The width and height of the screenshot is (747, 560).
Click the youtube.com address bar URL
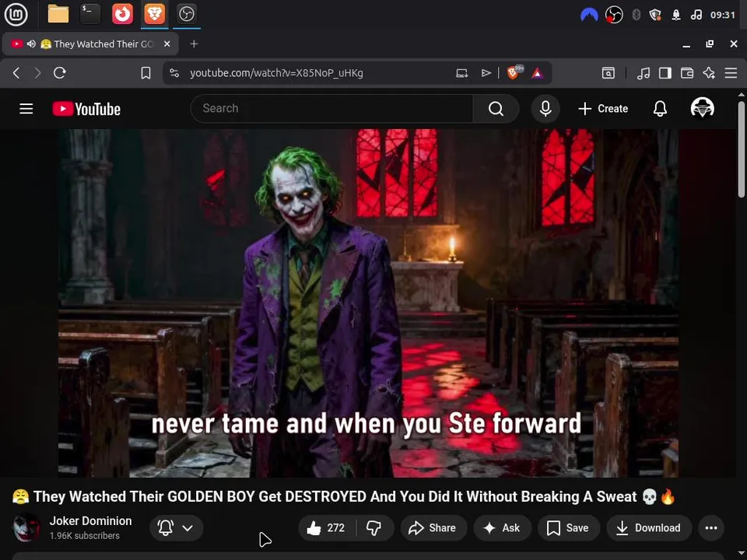[276, 73]
